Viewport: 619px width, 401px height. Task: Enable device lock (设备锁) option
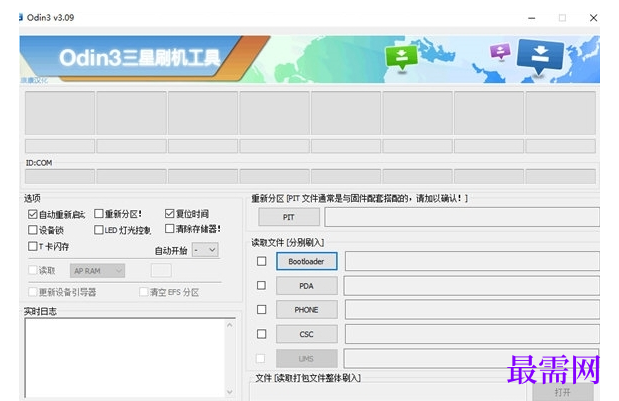pos(33,230)
